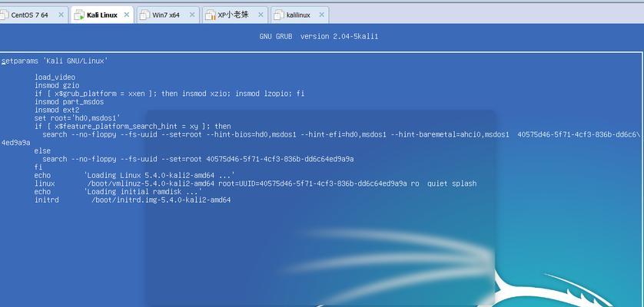
Task: Click the 'splash' kernel parameter
Action: (x=464, y=183)
